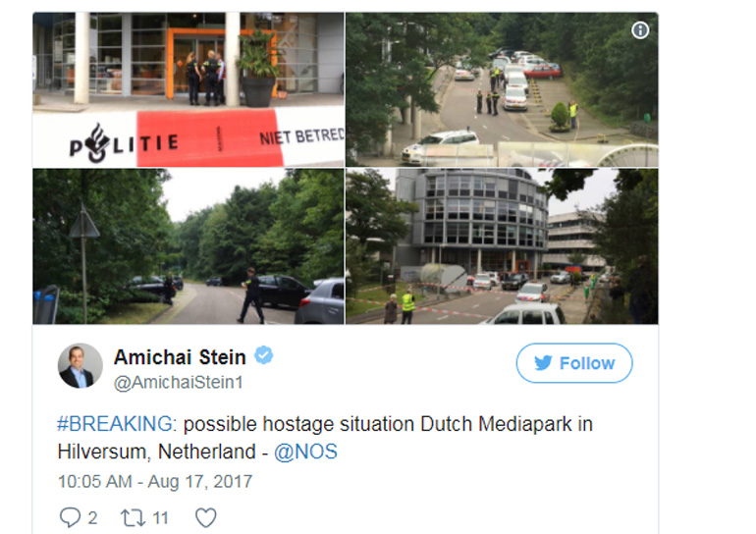Image resolution: width=756 pixels, height=534 pixels.
Task: View the photo of parked police cars
Action: (502, 89)
